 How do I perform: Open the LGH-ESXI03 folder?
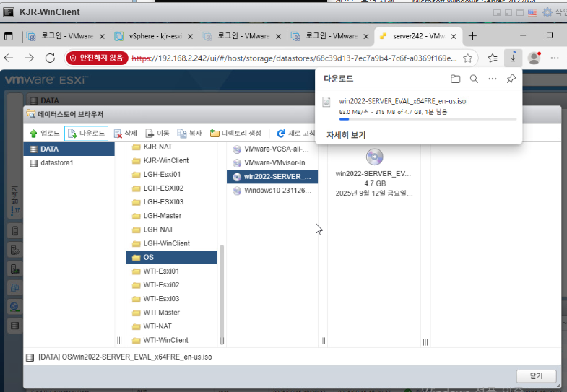pyautogui.click(x=171, y=202)
